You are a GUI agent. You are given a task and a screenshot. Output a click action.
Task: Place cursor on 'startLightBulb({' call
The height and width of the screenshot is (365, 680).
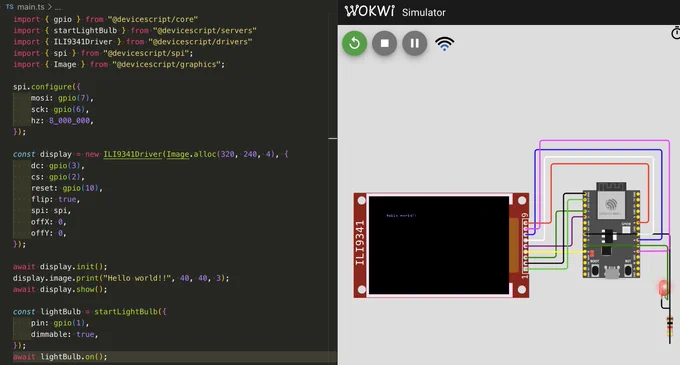[130, 312]
